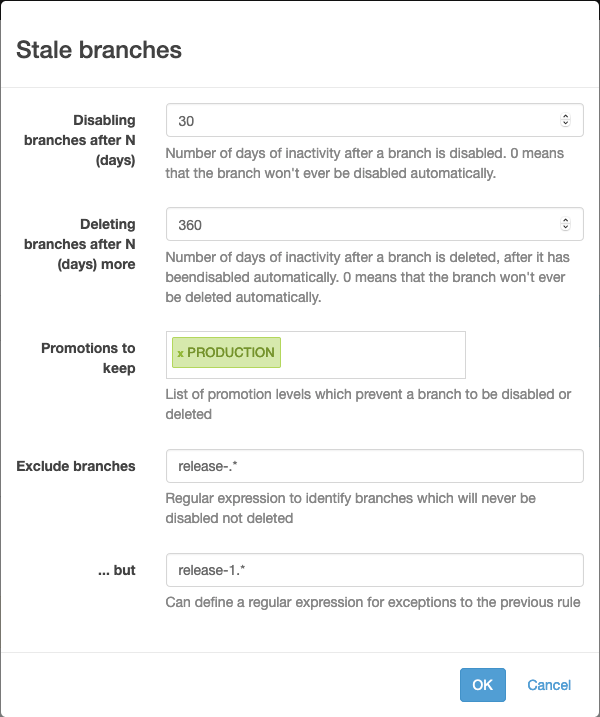Decrease the disabling days value by one
Viewport: 600px width, 717px height.
point(565,124)
